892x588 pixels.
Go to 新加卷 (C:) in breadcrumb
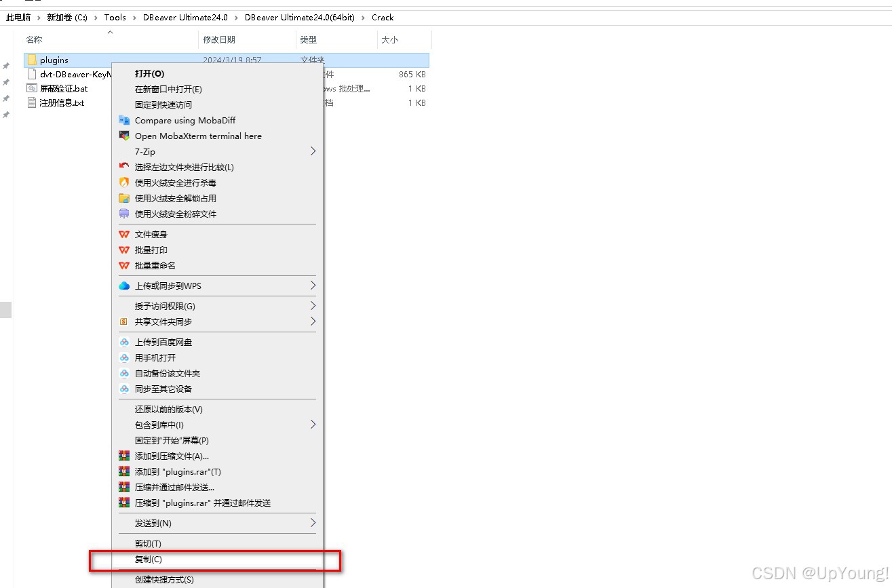click(x=67, y=18)
